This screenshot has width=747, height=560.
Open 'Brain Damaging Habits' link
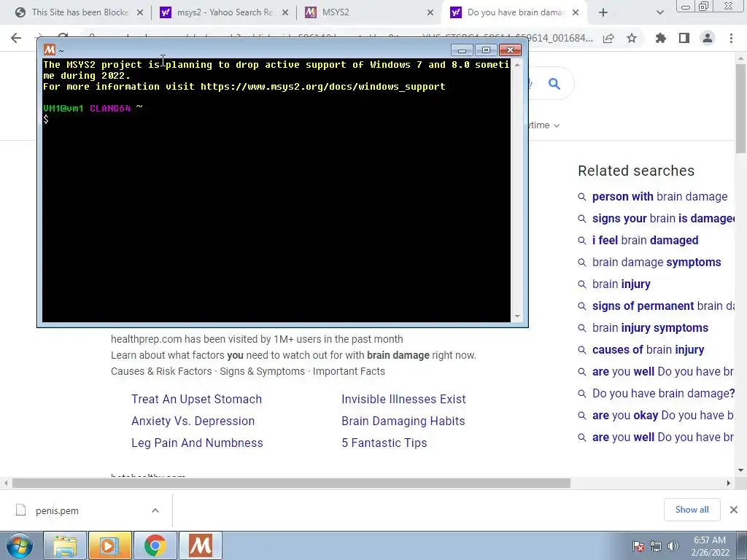pos(403,421)
